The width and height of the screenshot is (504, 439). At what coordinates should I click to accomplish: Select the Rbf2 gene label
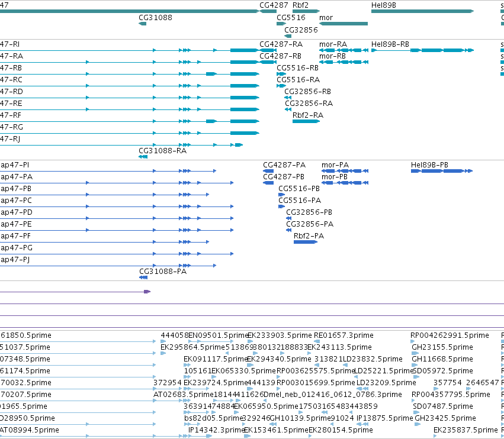(x=300, y=5)
